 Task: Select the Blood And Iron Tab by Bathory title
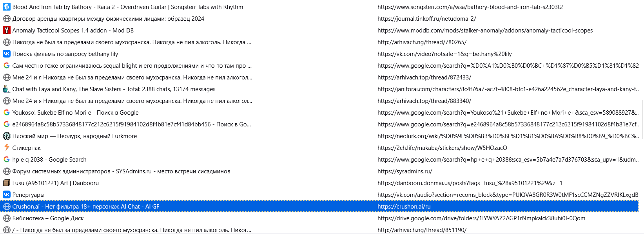pyautogui.click(x=128, y=7)
